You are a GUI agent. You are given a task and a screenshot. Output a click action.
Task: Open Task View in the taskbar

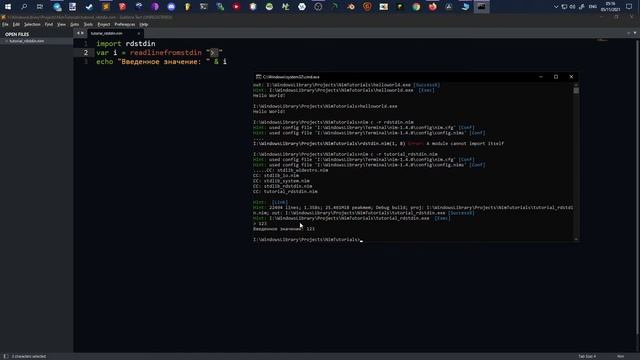pos(40,7)
